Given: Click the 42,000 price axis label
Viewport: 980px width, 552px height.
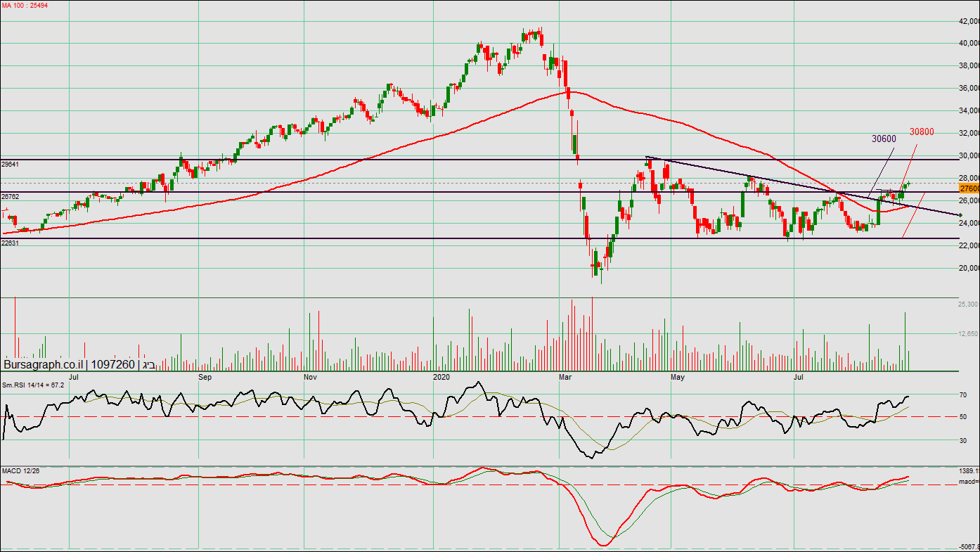Looking at the screenshot, I should (968, 21).
